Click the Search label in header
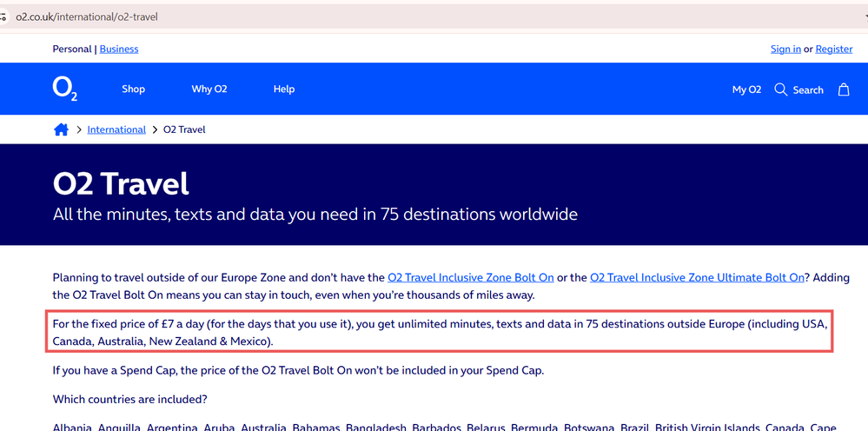Screen dimensions: 868x431 click(808, 90)
